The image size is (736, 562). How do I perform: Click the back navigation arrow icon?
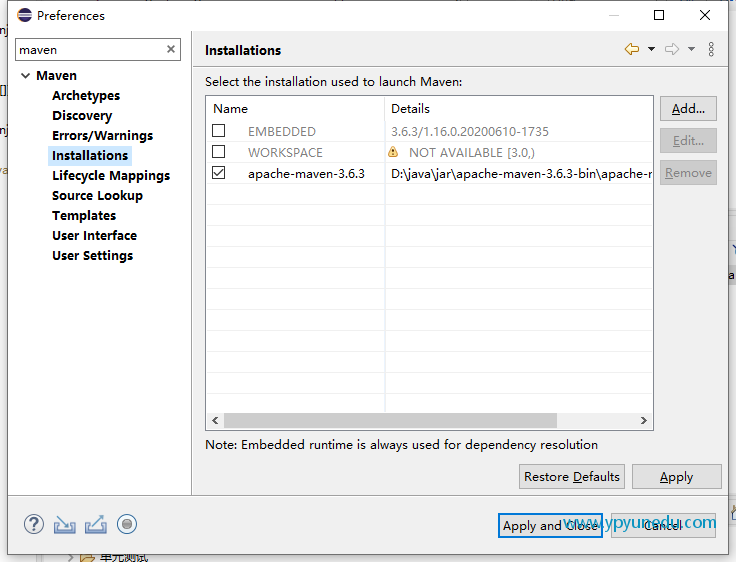(631, 49)
